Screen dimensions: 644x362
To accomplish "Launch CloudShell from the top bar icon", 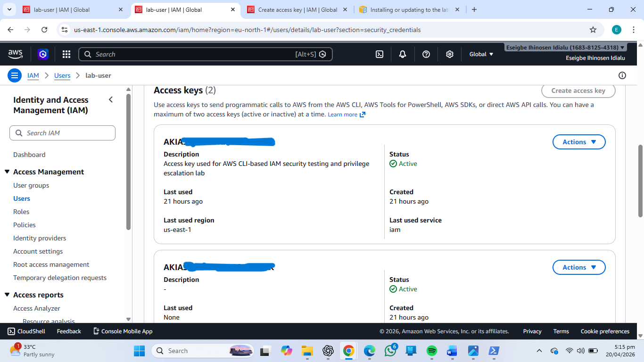I will 380,54.
